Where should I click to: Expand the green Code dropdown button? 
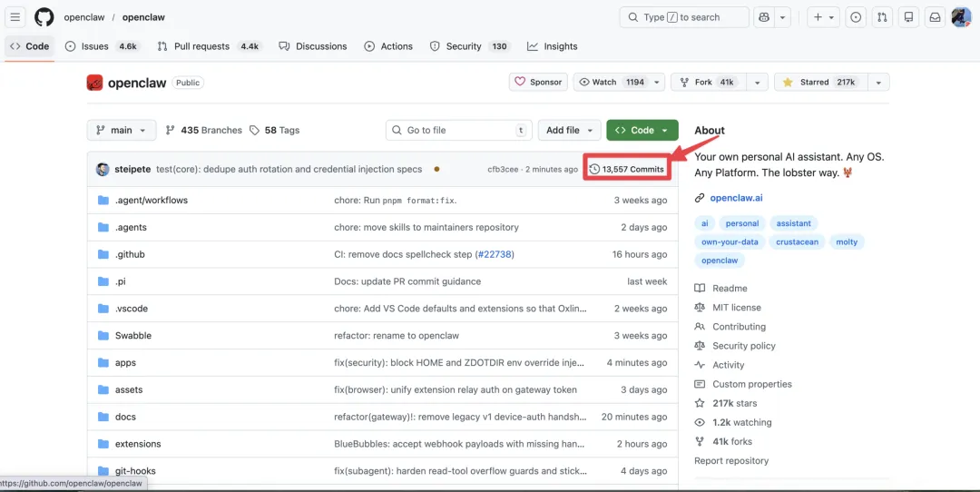point(642,130)
